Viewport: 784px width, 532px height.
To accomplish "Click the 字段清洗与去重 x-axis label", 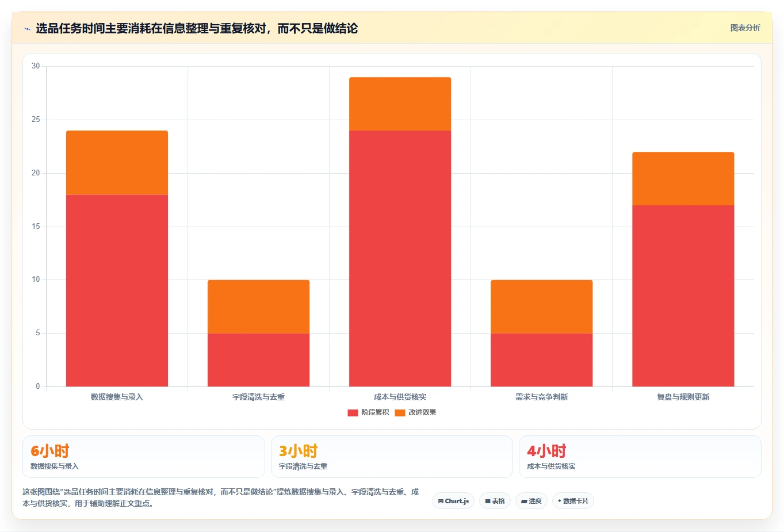I will 258,397.
